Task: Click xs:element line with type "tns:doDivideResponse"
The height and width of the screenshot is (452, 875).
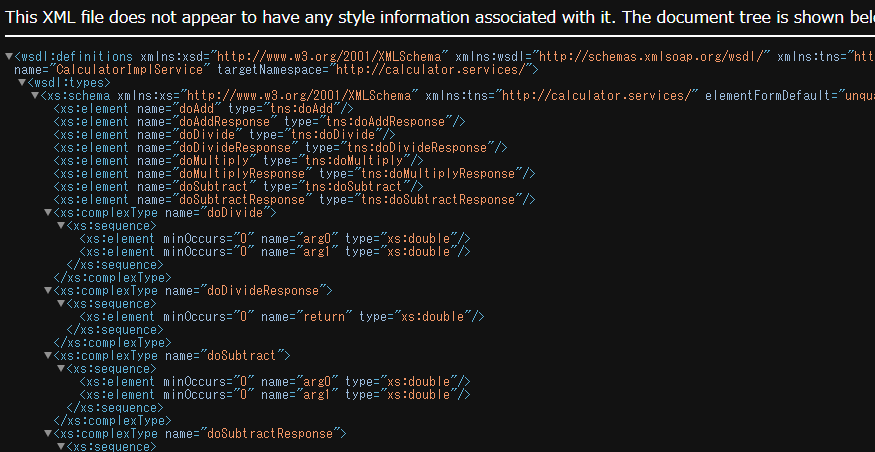Action: [x=280, y=148]
